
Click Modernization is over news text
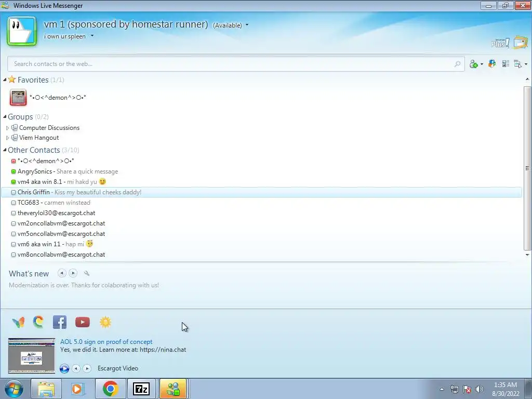(84, 285)
